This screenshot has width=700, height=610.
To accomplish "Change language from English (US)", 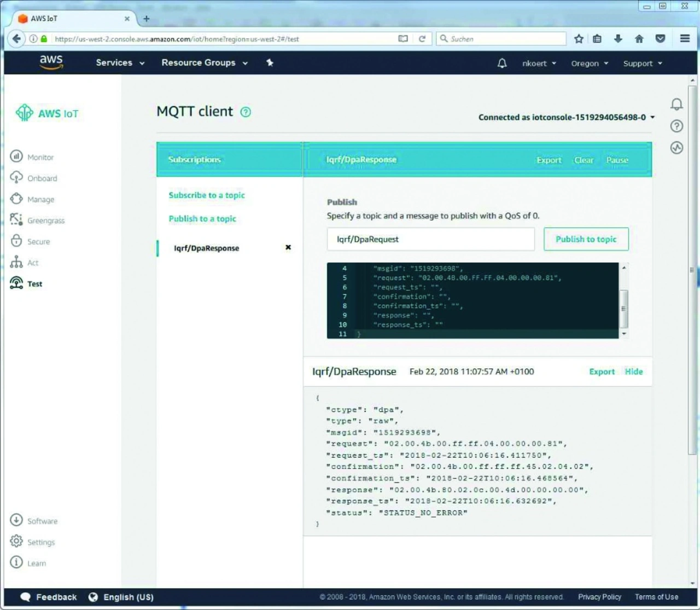I will click(x=121, y=597).
